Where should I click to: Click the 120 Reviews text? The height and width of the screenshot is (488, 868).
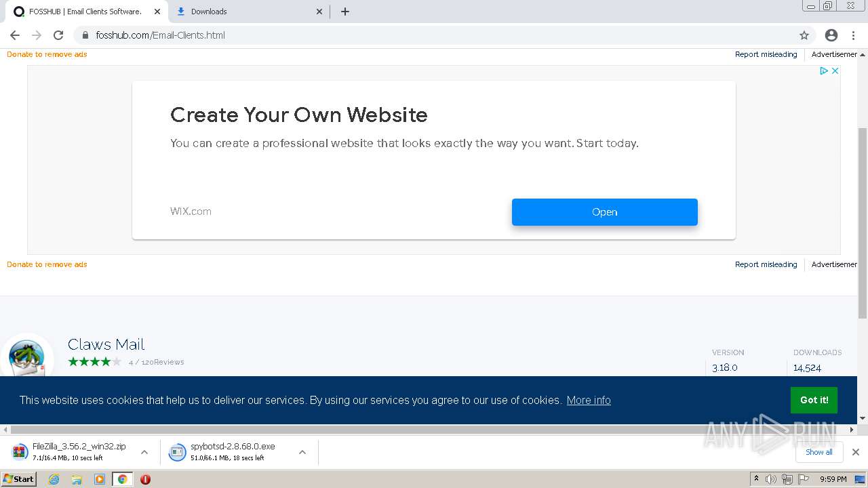163,362
